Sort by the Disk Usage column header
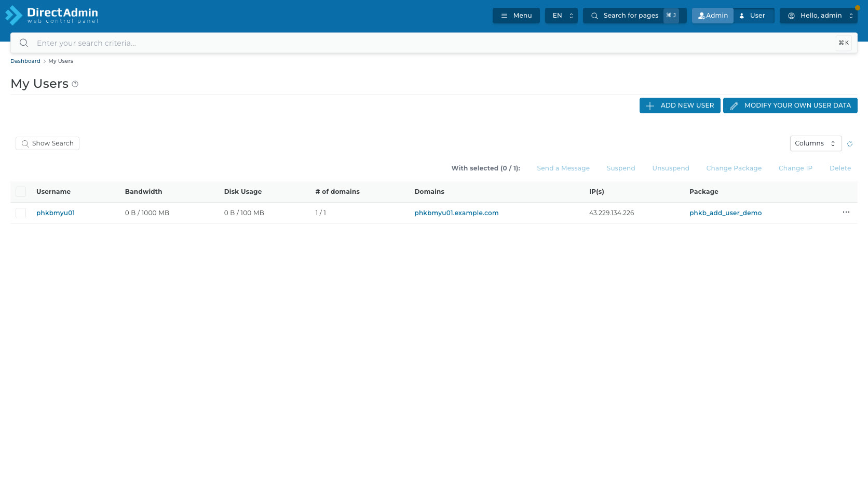The height and width of the screenshot is (489, 868). [x=243, y=192]
